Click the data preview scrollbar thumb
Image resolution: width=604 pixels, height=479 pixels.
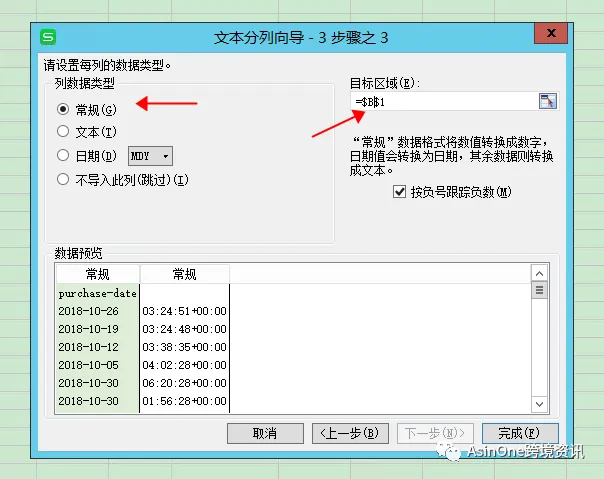539,290
